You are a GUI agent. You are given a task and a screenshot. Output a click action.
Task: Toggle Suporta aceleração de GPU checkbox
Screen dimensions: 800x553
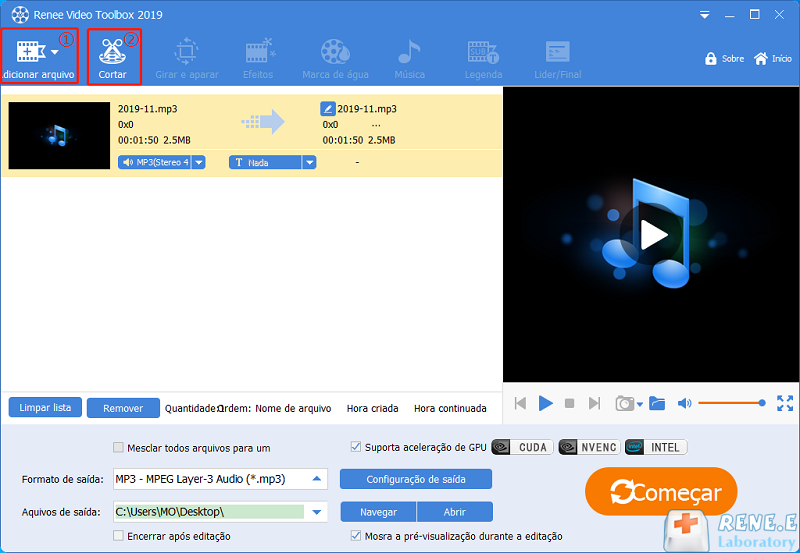coord(356,447)
